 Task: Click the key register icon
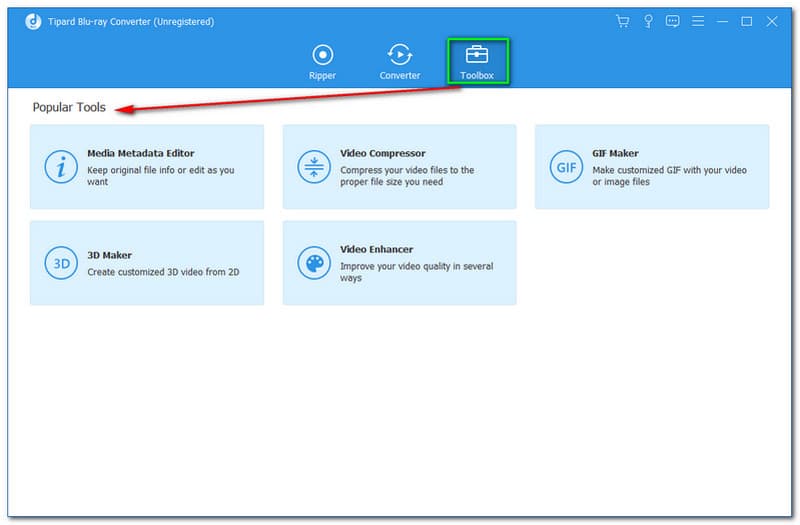(648, 21)
